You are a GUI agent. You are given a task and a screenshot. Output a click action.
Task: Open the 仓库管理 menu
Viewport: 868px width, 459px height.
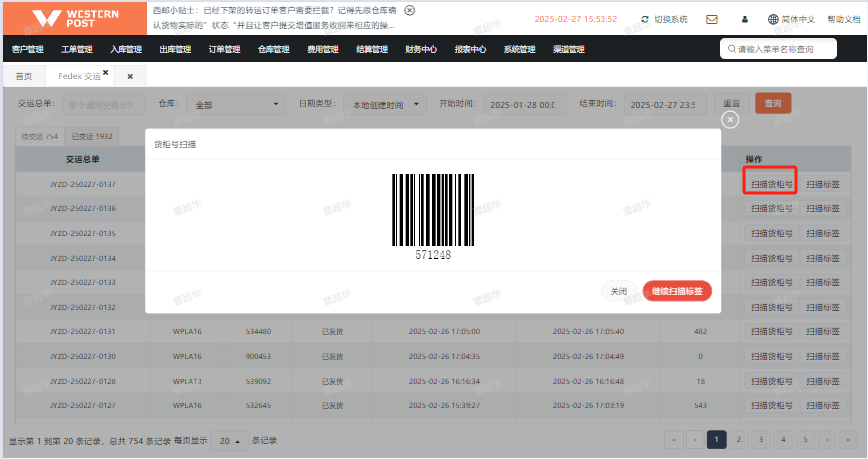pyautogui.click(x=274, y=49)
